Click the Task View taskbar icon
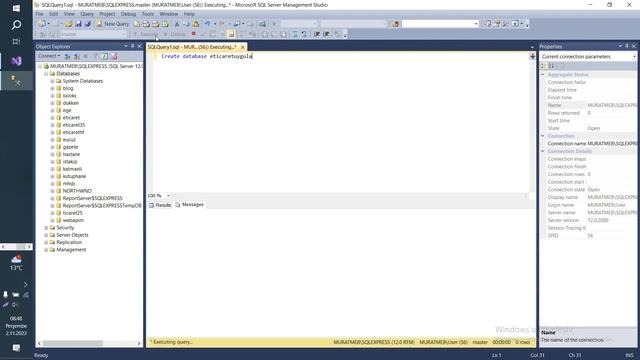The image size is (640, 360). [x=16, y=42]
